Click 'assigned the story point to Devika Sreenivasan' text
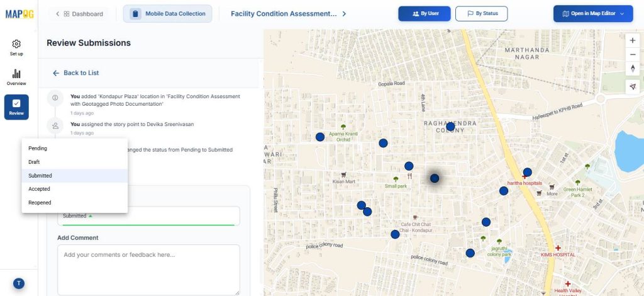 point(138,124)
